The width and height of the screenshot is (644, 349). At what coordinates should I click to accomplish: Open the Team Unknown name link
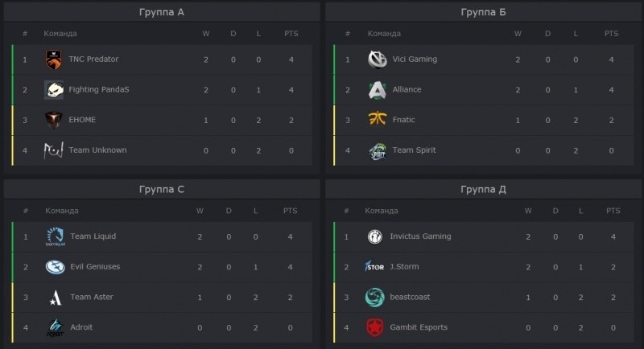tap(97, 150)
